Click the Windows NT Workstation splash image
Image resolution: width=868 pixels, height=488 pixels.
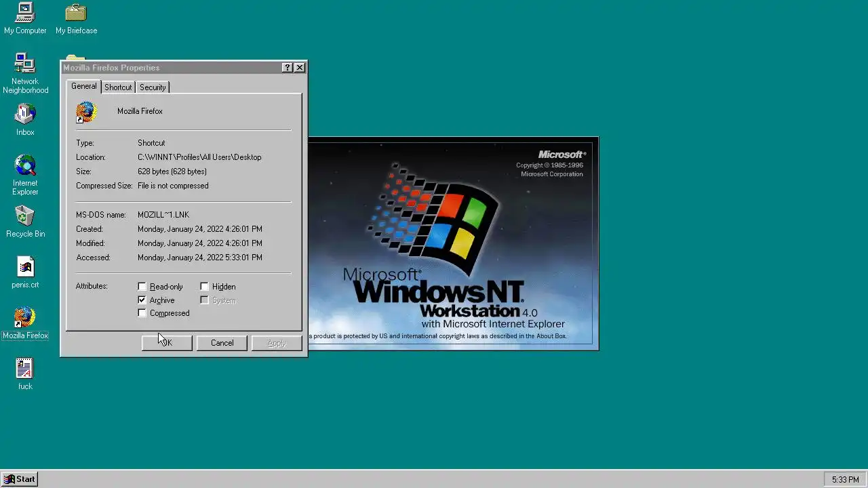[453, 243]
